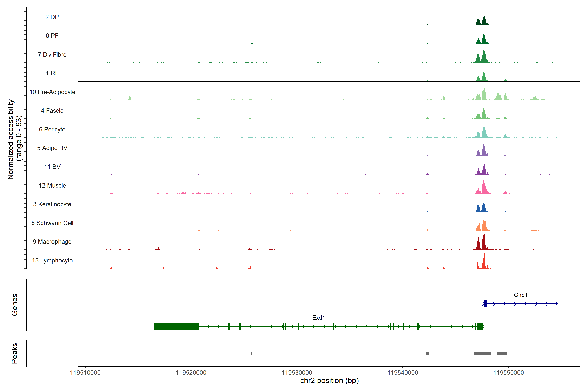Image resolution: width=588 pixels, height=392 pixels.
Task: Click the 119520000 axis tick label
Action: point(191,373)
